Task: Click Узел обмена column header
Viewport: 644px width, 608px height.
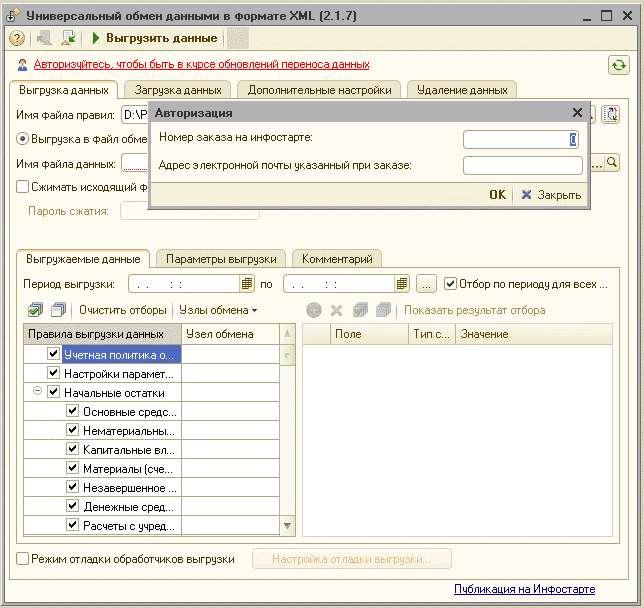Action: click(230, 334)
